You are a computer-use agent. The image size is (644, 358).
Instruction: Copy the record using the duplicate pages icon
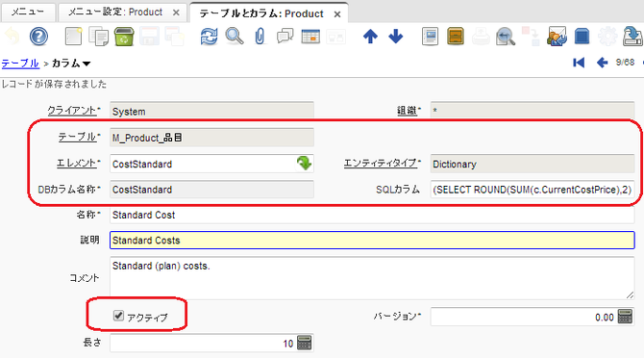click(99, 37)
